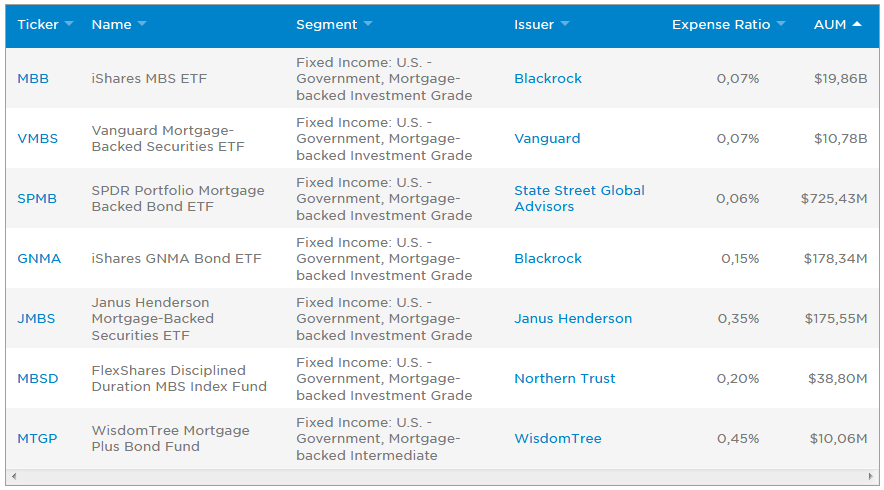The height and width of the screenshot is (490, 884).
Task: Open the MBSD ticker link
Action: coord(38,378)
